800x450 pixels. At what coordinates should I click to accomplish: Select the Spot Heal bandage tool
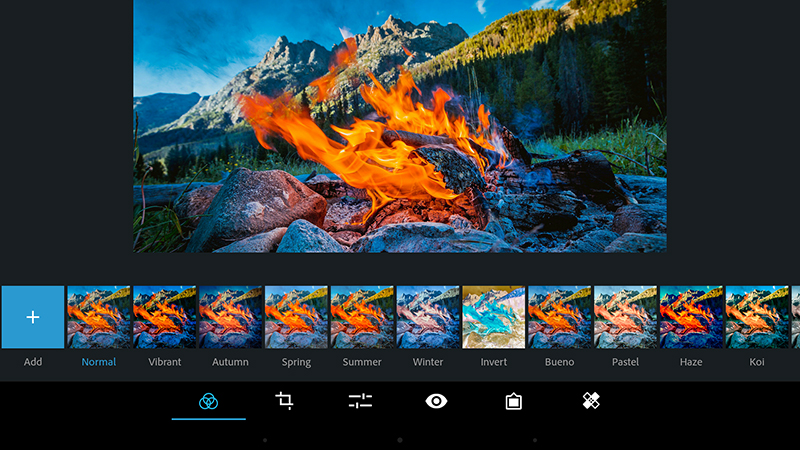pos(591,401)
